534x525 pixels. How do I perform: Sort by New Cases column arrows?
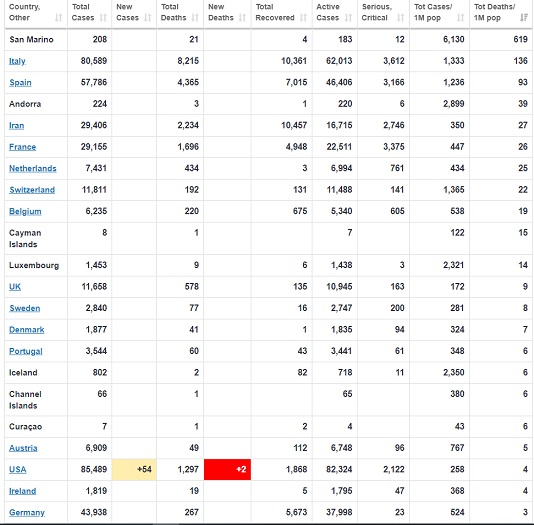147,18
